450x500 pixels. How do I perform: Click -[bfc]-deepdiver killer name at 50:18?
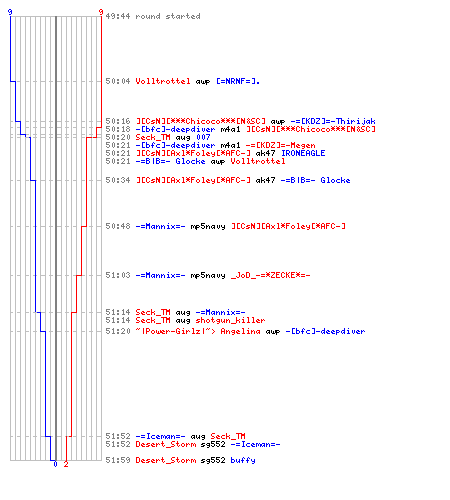pos(175,129)
